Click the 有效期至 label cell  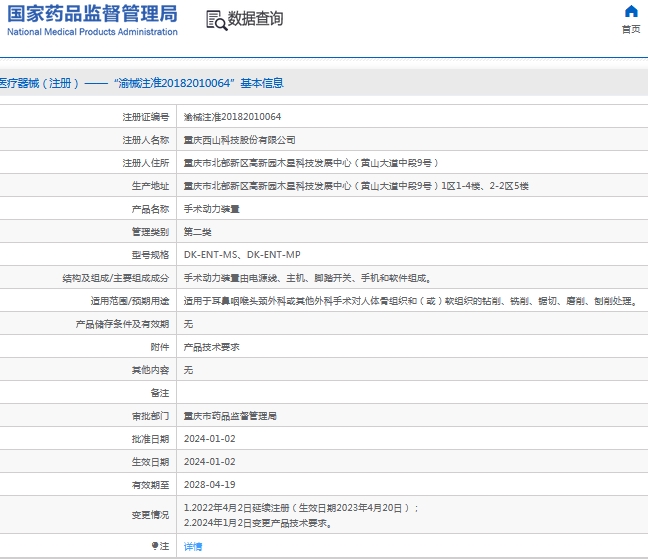tap(150, 485)
